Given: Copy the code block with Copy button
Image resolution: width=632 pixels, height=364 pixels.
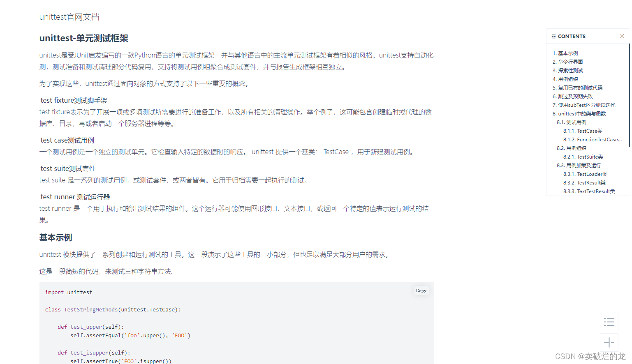Looking at the screenshot, I should (421, 290).
